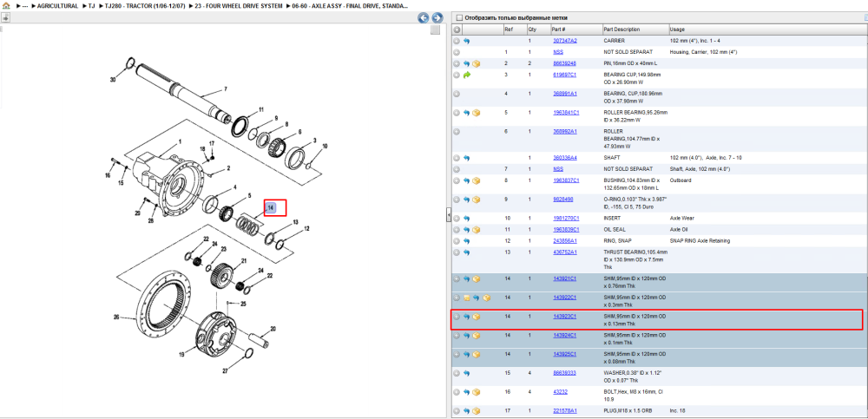Click the yellow note icon in shim 143922C1 row
This screenshot has width=868, height=419.
tap(467, 298)
